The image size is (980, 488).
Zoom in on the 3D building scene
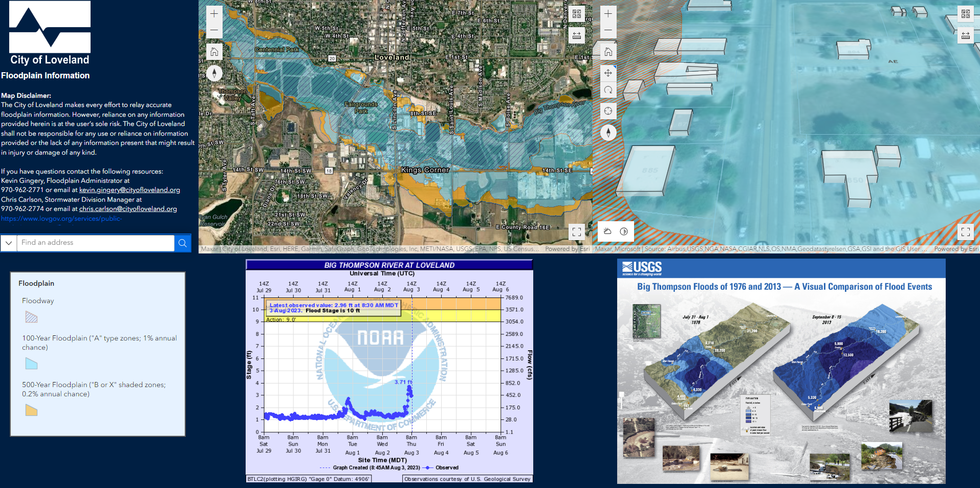(x=608, y=14)
